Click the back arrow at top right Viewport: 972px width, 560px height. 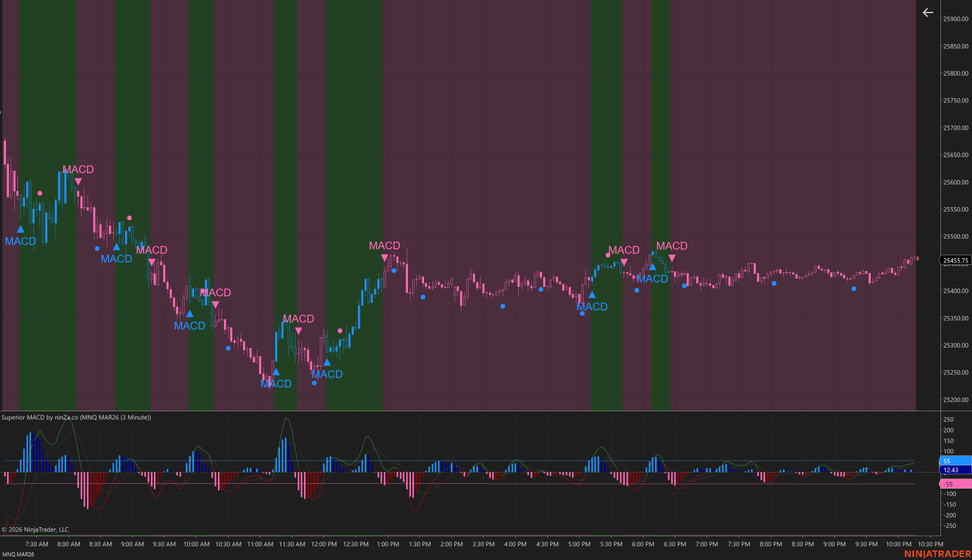(927, 12)
